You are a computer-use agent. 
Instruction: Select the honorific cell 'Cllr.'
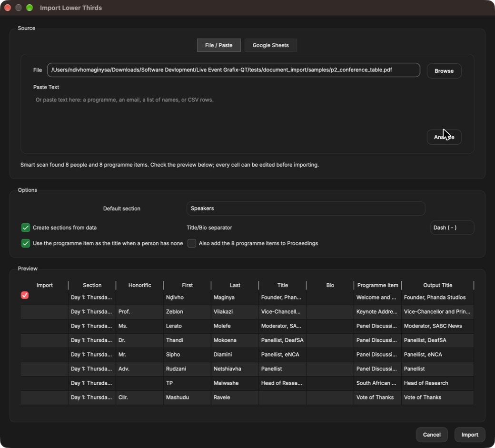[x=139, y=397]
